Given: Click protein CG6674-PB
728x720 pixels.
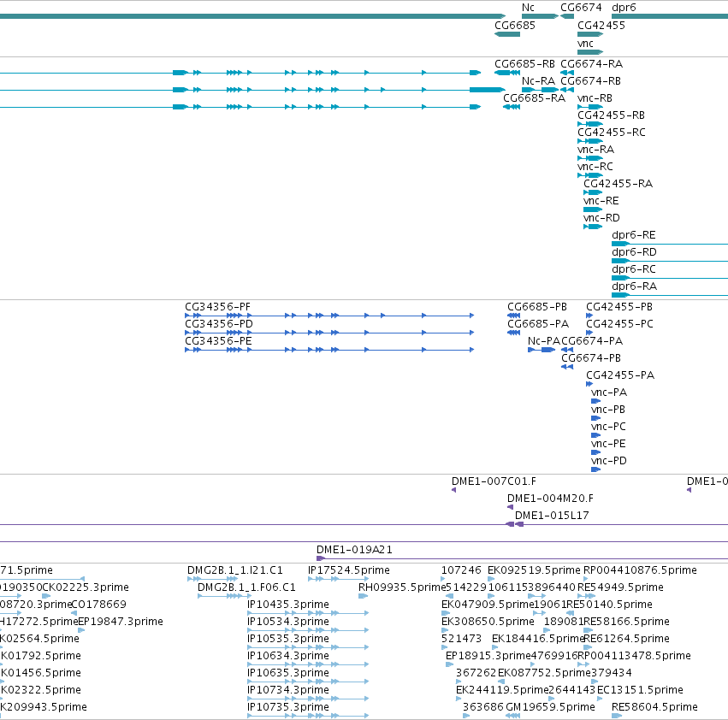Looking at the screenshot, I should pyautogui.click(x=591, y=358).
